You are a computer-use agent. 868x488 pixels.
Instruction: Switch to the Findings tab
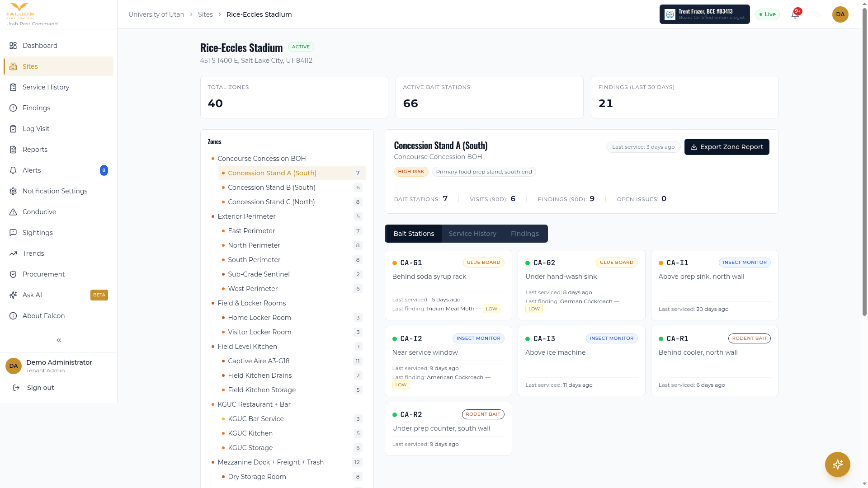[x=525, y=234]
